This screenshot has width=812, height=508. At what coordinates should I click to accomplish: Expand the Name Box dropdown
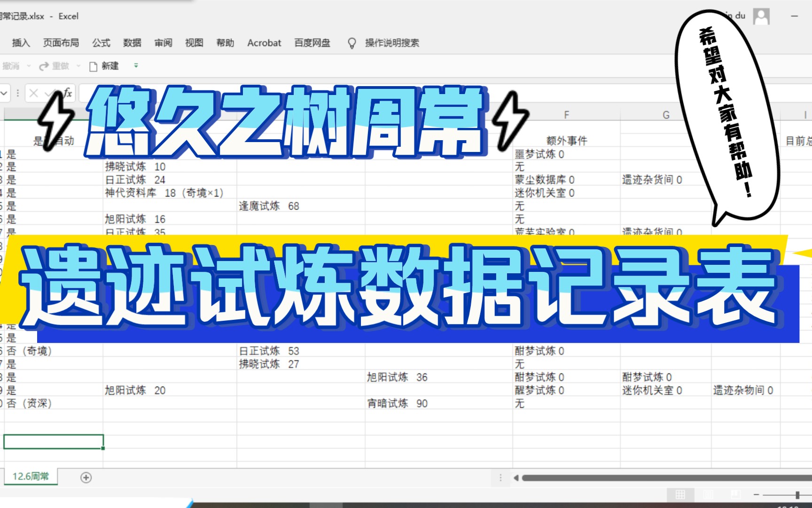(4, 94)
